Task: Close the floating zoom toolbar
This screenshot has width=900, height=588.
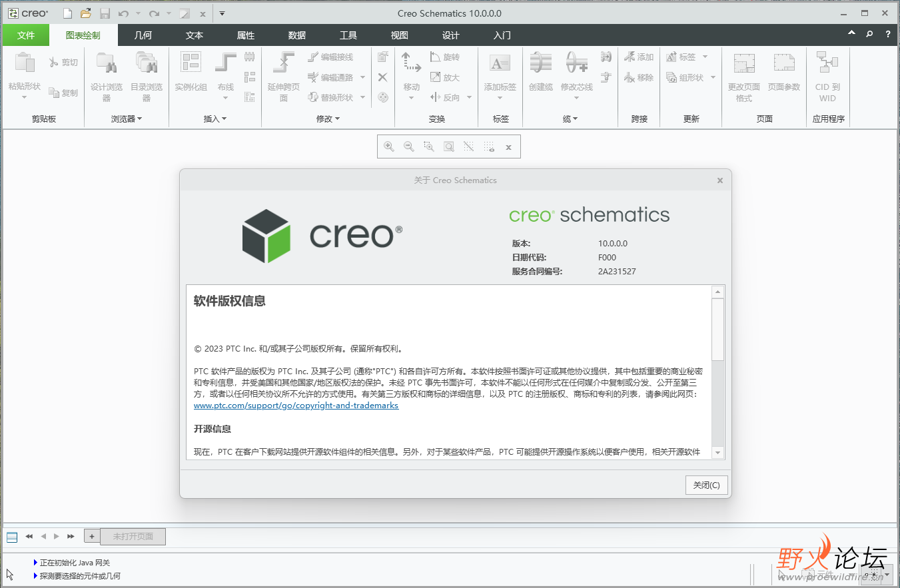Action: pos(508,147)
